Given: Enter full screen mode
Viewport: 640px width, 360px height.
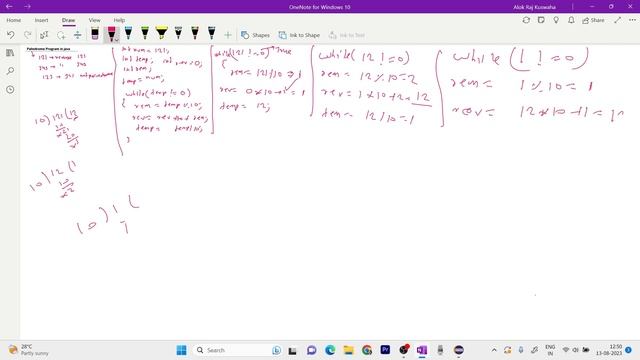Looking at the screenshot, I should [618, 20].
